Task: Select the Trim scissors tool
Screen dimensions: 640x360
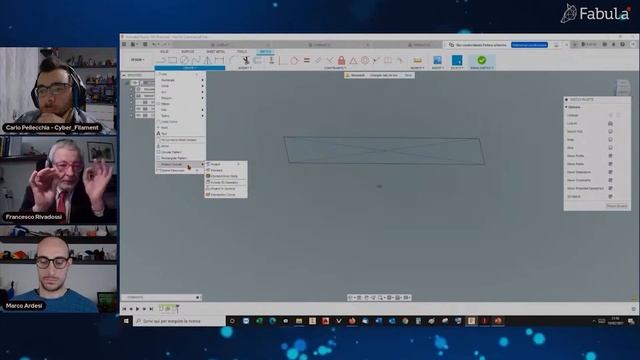Action: [x=246, y=60]
